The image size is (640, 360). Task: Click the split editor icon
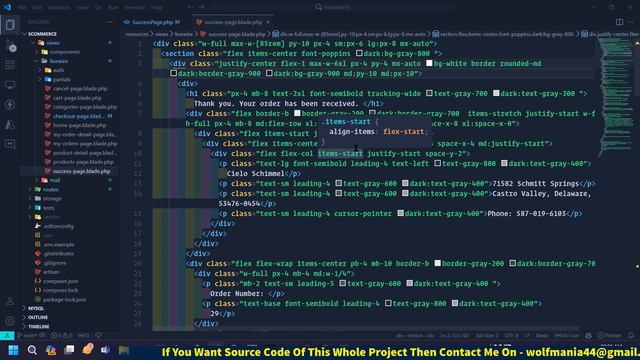click(x=619, y=22)
